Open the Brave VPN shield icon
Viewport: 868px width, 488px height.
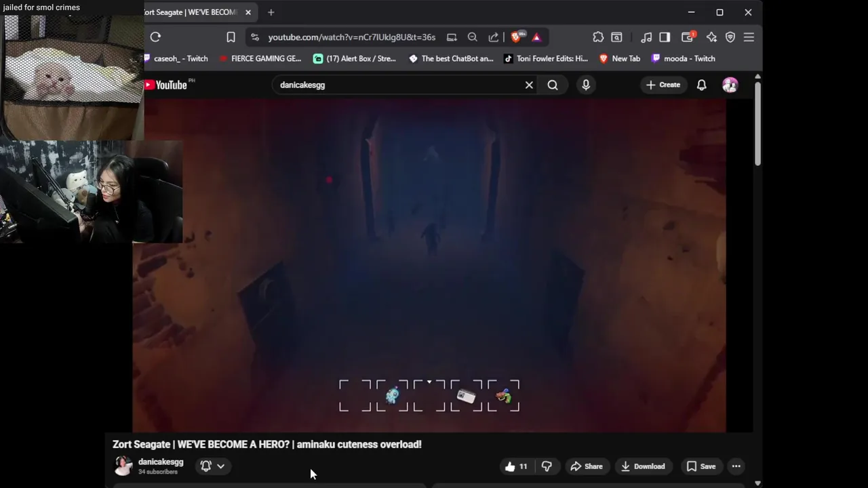click(730, 37)
